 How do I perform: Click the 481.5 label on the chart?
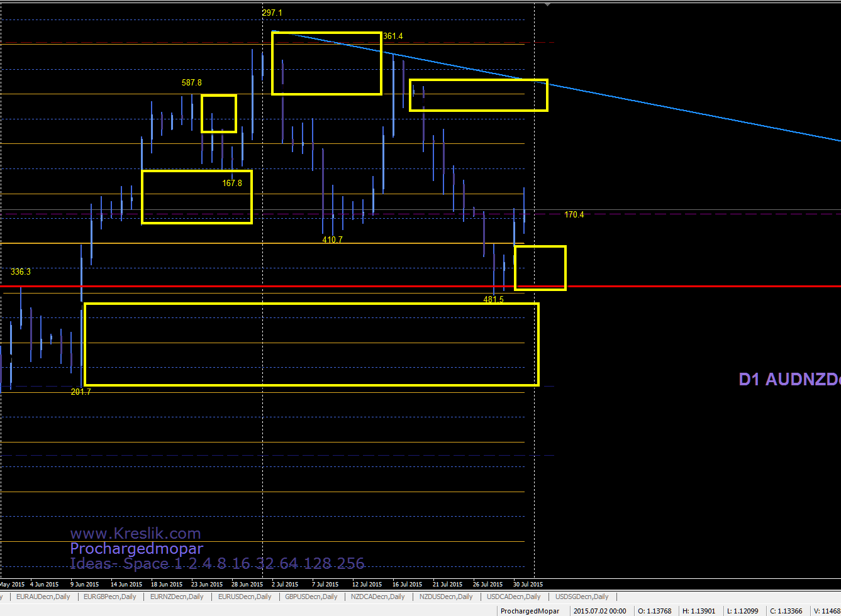pos(494,300)
